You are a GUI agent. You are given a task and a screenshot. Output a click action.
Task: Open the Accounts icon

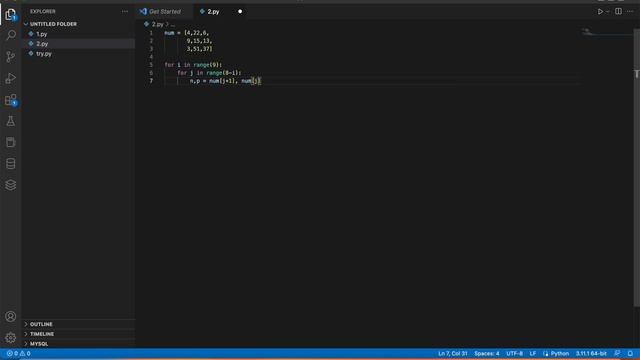click(x=11, y=316)
